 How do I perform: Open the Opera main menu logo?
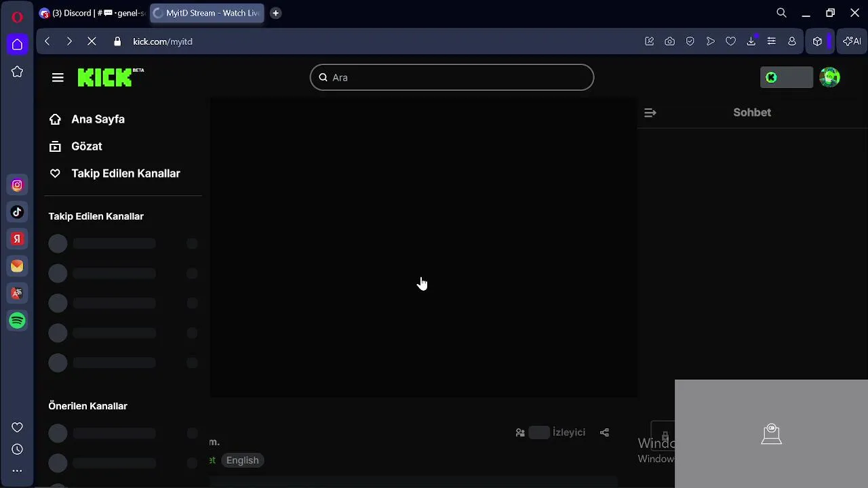[17, 17]
